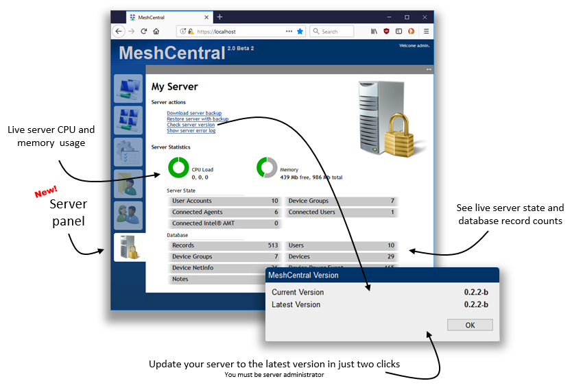Toggle browser sidebar view icon
Screen dimensions: 572x392
398,32
